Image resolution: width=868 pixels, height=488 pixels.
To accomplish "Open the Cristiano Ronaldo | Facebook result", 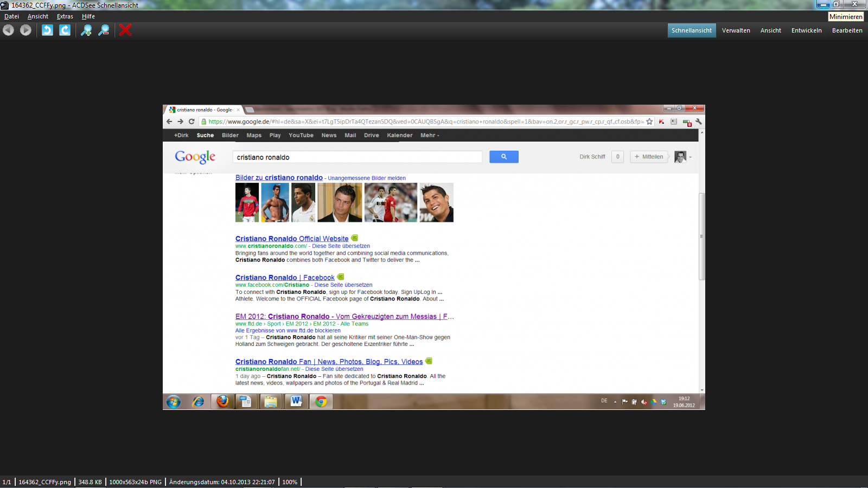I will tap(285, 278).
